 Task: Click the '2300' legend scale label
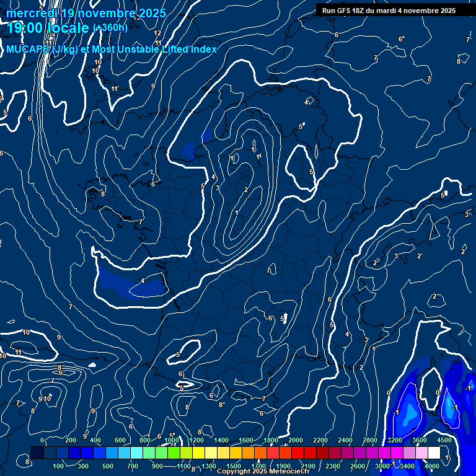coord(333,466)
